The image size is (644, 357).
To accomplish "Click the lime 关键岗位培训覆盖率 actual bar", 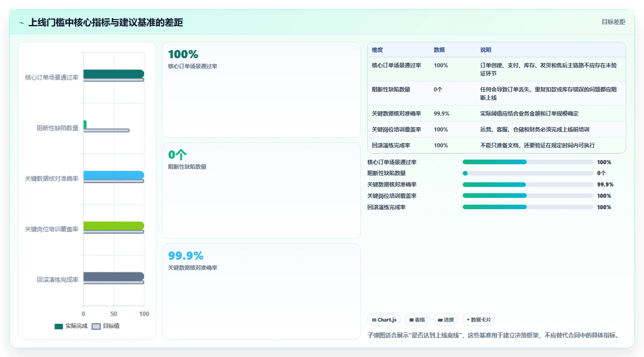I will [114, 226].
